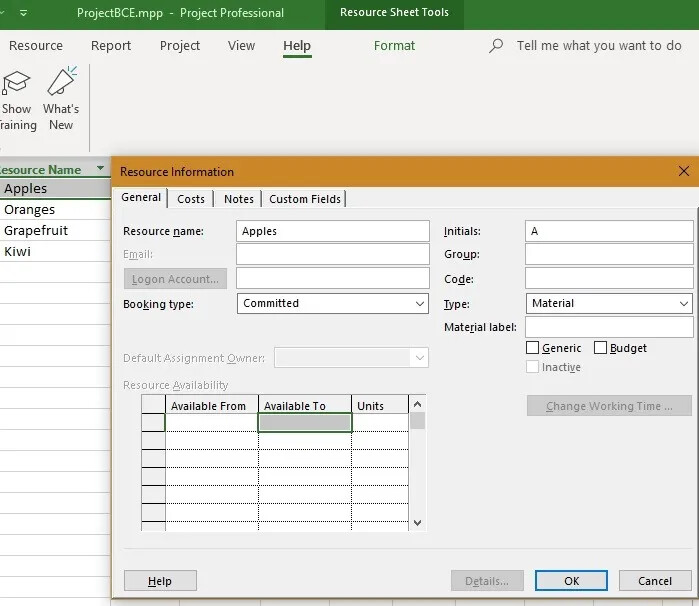Click the Tell me search magnifier icon
Screen dimensions: 699x606
[x=496, y=45]
